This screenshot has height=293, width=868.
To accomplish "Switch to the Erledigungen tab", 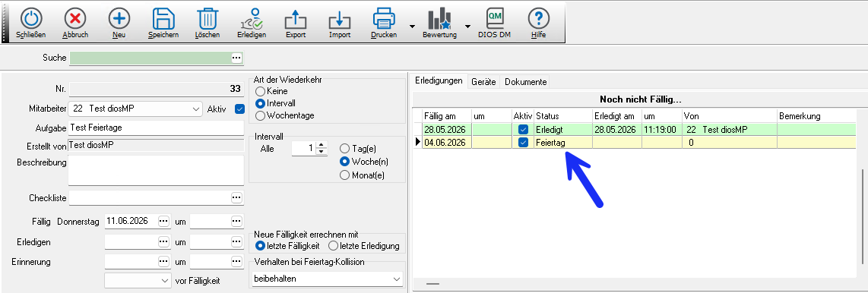I will 439,80.
